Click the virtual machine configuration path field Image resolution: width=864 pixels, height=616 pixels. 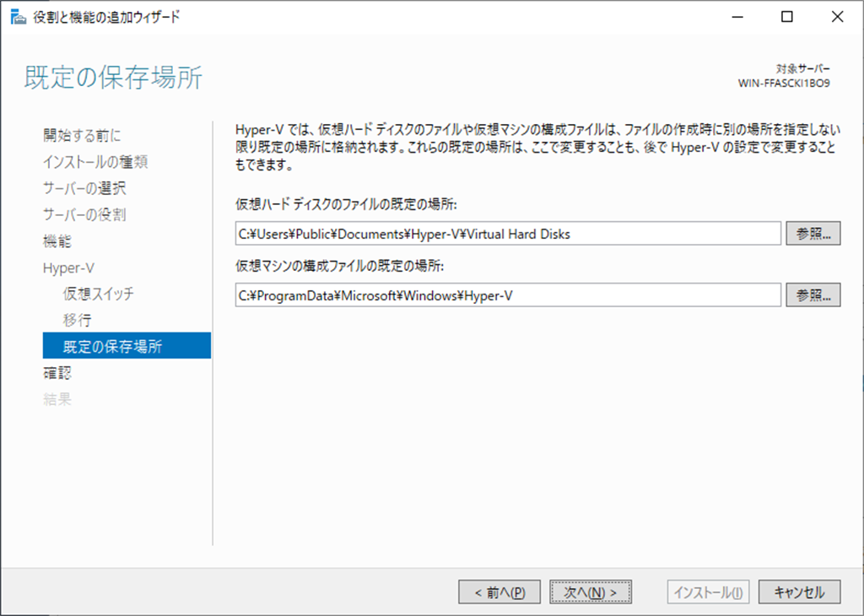pyautogui.click(x=508, y=294)
